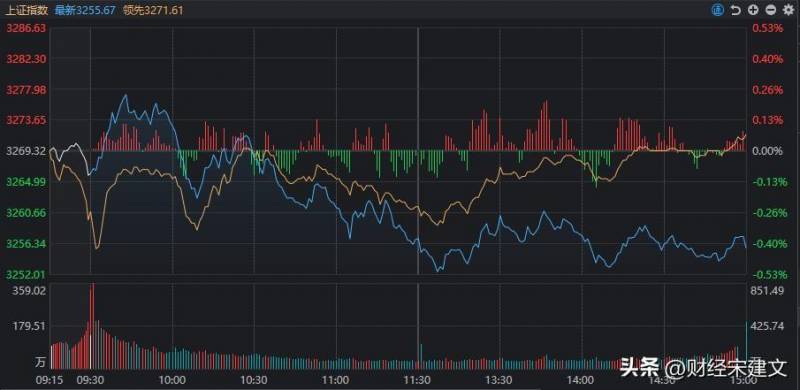Viewport: 800px width, 390px height.
Task: Click the 0.26% red percent label
Action: [768, 90]
